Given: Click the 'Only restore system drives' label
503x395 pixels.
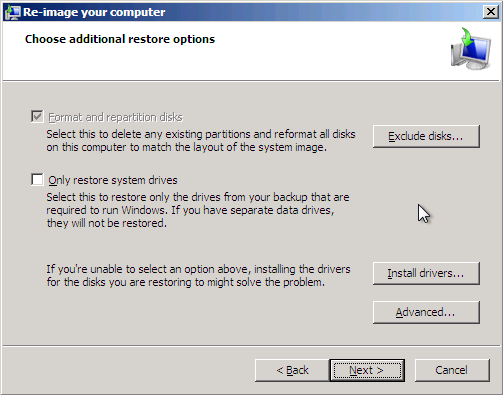Looking at the screenshot, I should 113,180.
